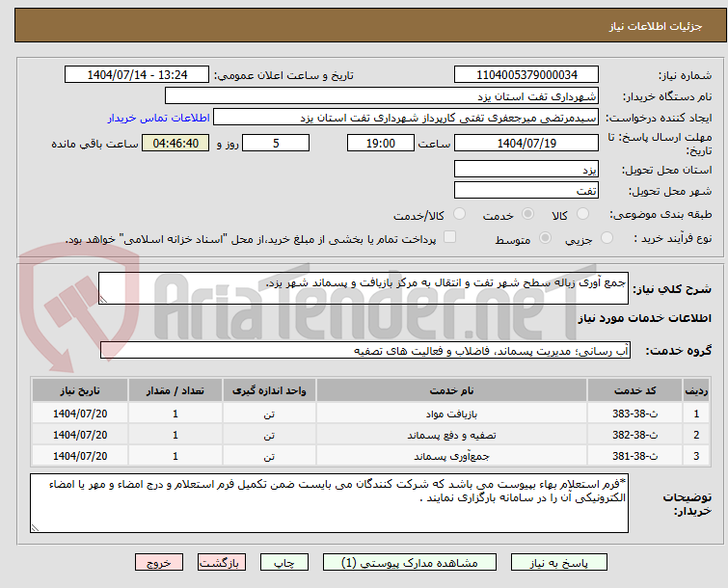The height and width of the screenshot is (588, 728).
Task: Click the remaining time field 04:46:40
Action: [x=175, y=143]
